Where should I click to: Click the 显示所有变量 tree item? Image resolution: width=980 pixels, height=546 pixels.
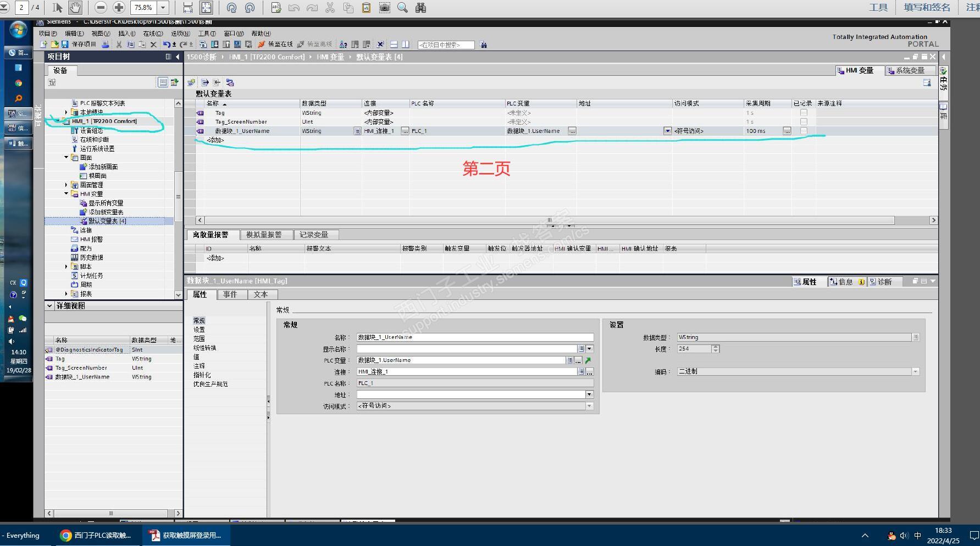(x=106, y=203)
